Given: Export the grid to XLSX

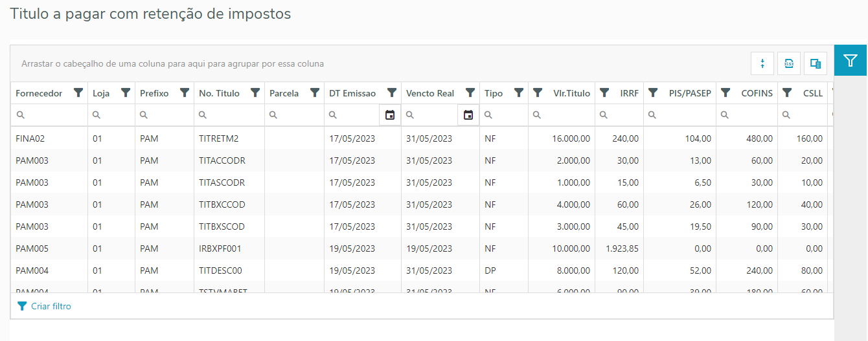Looking at the screenshot, I should click(x=789, y=63).
